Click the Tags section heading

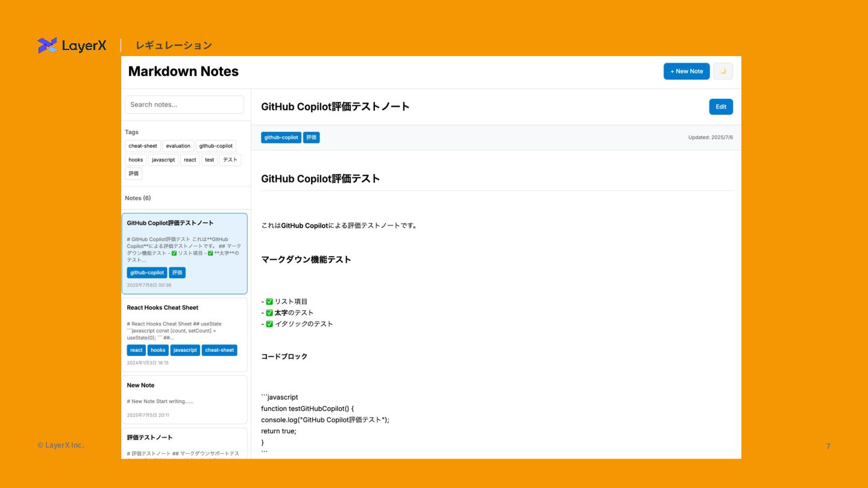coord(131,132)
